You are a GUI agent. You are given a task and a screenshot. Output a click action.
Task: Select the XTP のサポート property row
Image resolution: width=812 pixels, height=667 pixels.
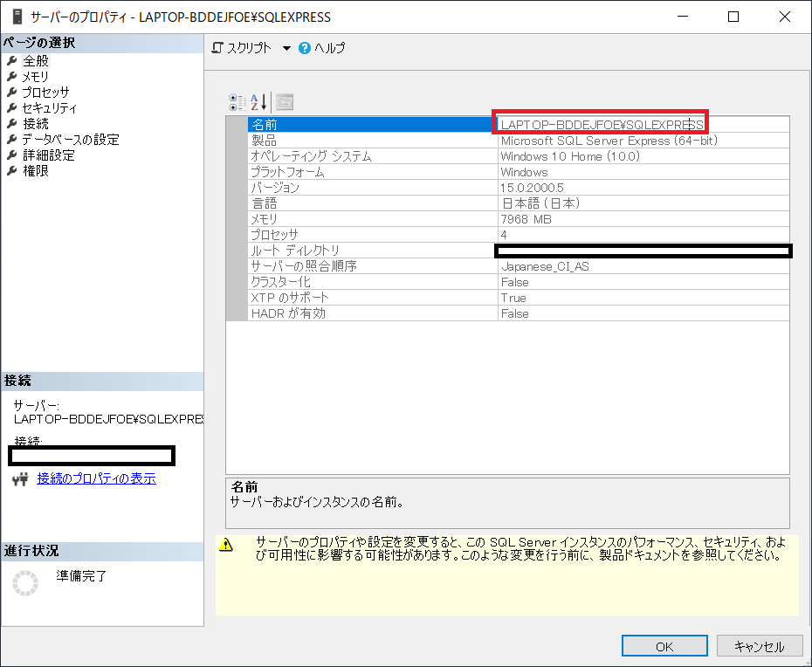pyautogui.click(x=519, y=297)
